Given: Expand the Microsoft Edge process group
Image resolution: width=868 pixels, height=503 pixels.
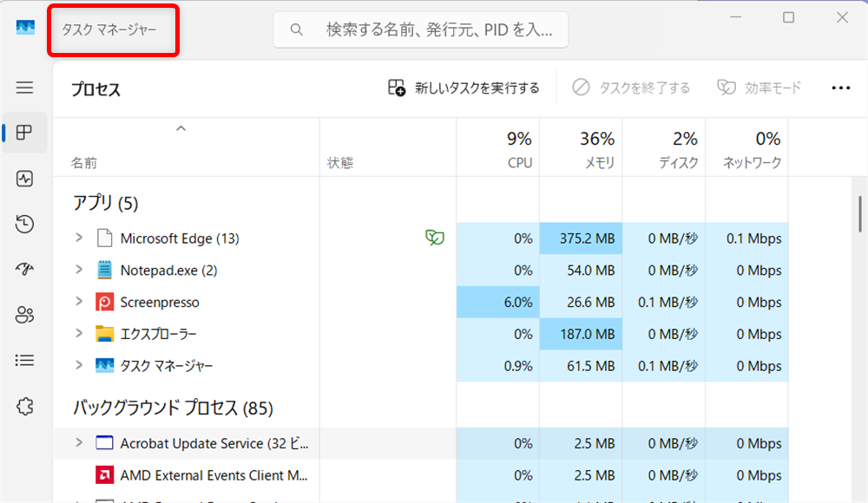Looking at the screenshot, I should pyautogui.click(x=77, y=238).
